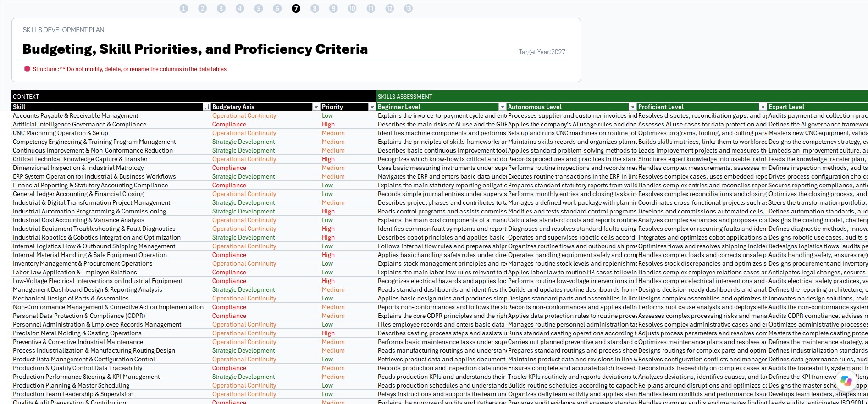The width and height of the screenshot is (868, 404).
Task: Select the sheet title Budgeting, Skill Priorities heading
Action: click(195, 49)
